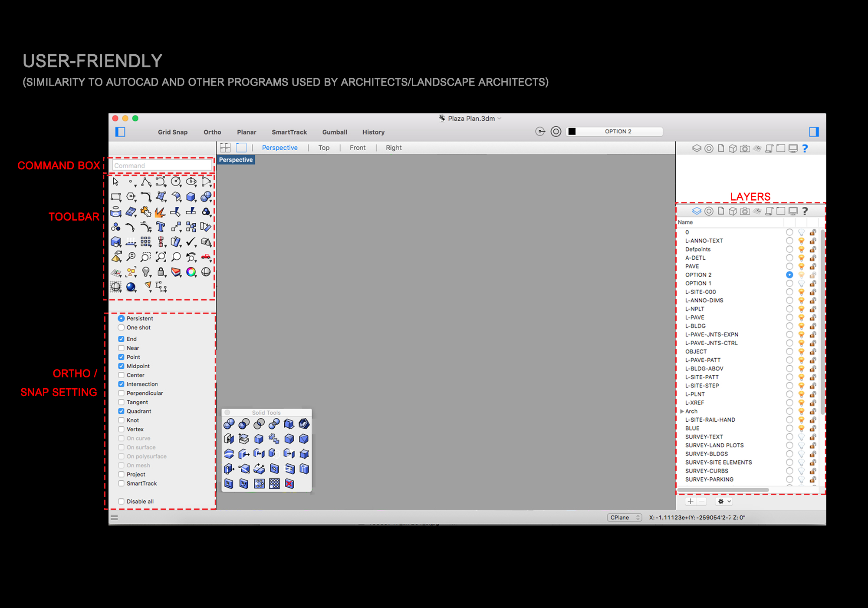Set OPTION 1 as current layer radio

789,283
